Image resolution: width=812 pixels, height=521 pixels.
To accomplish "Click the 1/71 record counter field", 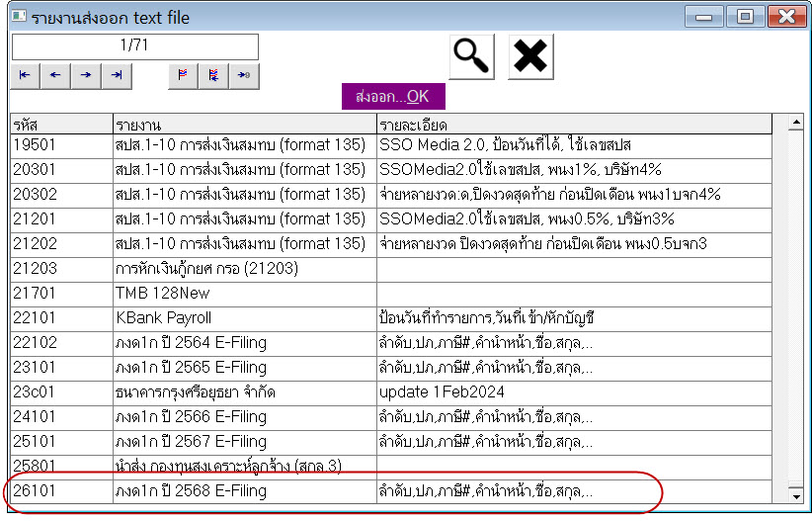I will pos(134,46).
